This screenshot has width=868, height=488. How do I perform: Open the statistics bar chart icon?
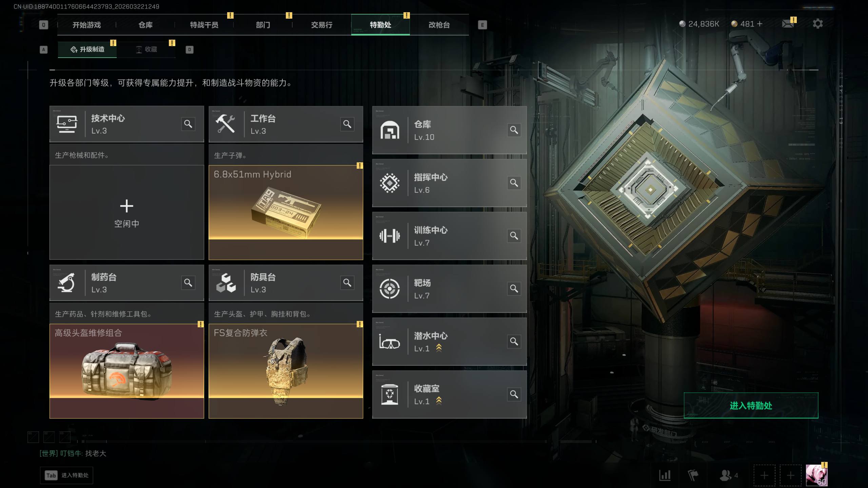(x=665, y=475)
